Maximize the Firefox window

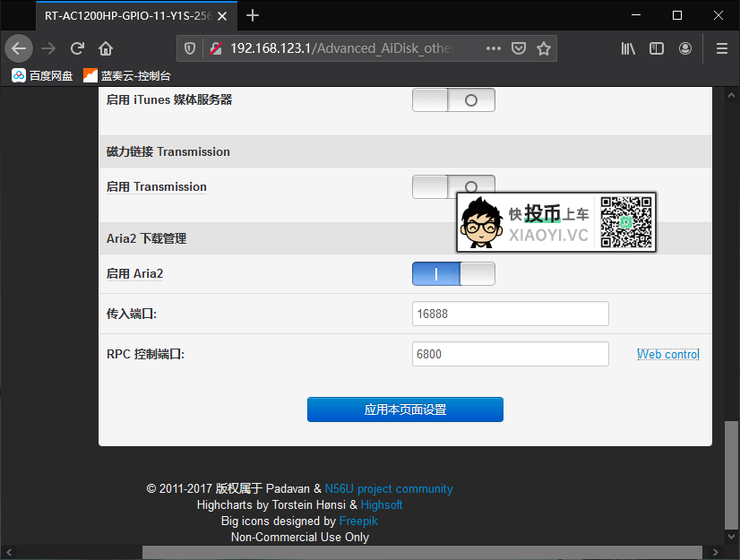tap(677, 15)
